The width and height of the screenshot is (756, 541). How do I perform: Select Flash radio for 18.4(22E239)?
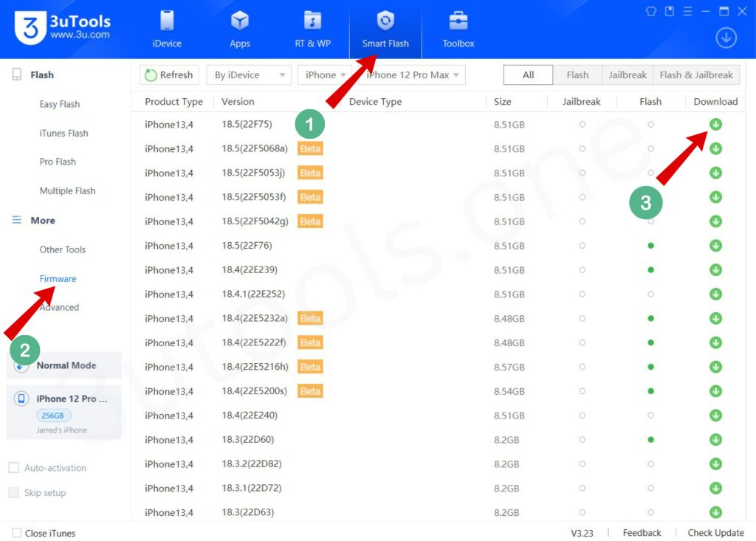click(650, 269)
